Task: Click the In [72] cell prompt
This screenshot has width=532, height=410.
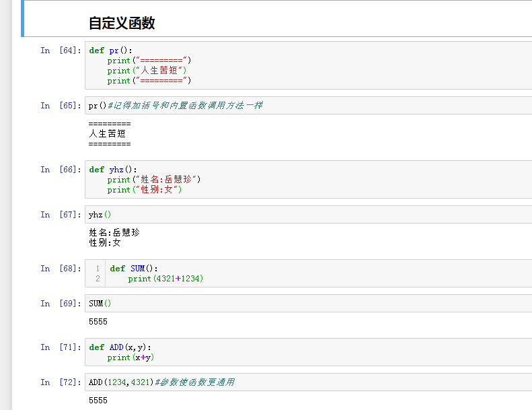Action: click(61, 382)
